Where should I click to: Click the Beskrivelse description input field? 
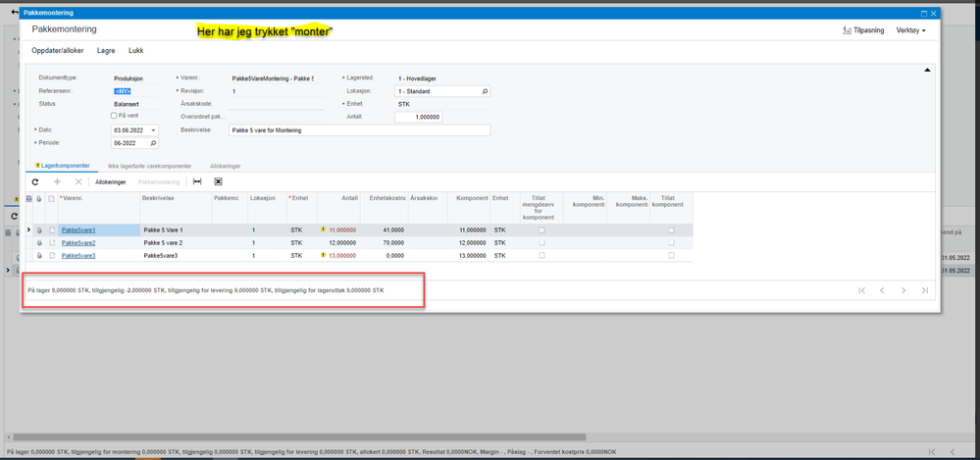coord(360,130)
